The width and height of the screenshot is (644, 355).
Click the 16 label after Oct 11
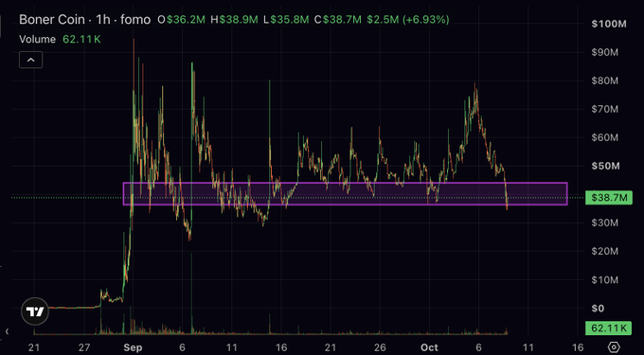[577, 347]
